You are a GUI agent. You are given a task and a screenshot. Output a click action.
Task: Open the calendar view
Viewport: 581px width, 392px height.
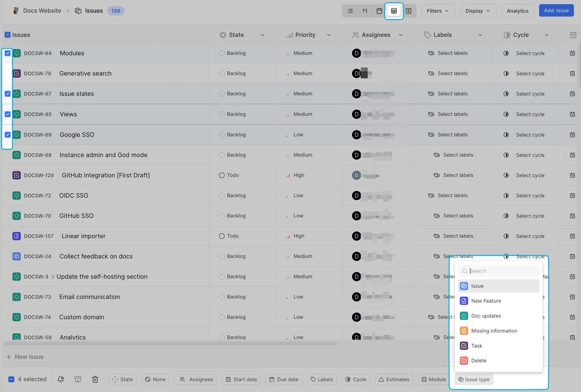click(x=379, y=11)
